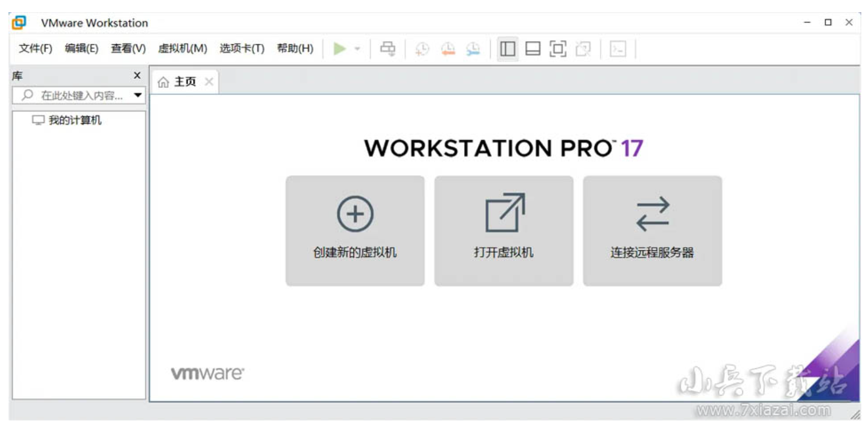Open the 虚拟机(M) menu
The width and height of the screenshot is (868, 423).
pyautogui.click(x=183, y=48)
